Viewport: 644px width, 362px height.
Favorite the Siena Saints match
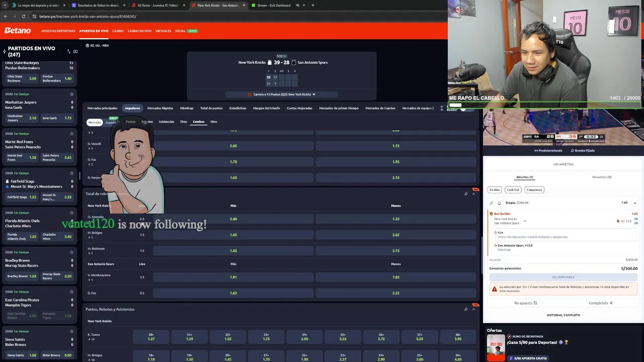(71, 331)
